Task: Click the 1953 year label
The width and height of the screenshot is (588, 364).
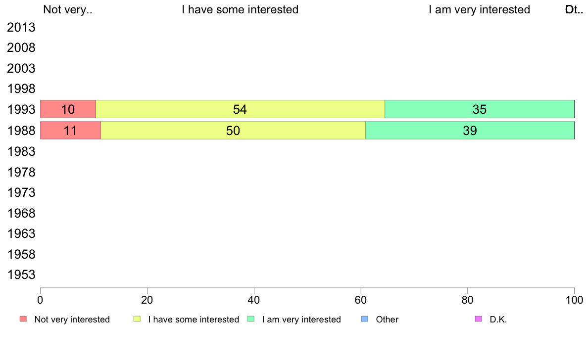Action: (21, 275)
